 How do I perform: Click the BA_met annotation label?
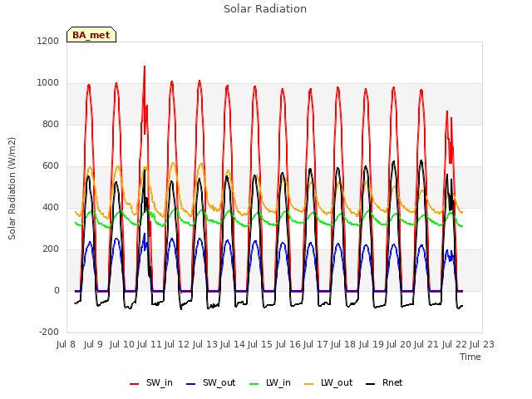[91, 35]
